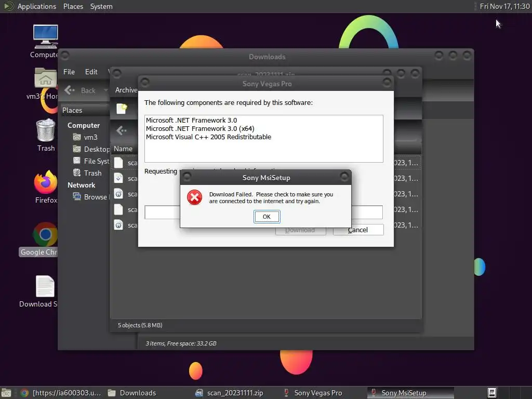Screen dimensions: 532x399
Task: Select Microsoft .NET Framework 3.0 entry
Action: 191,120
